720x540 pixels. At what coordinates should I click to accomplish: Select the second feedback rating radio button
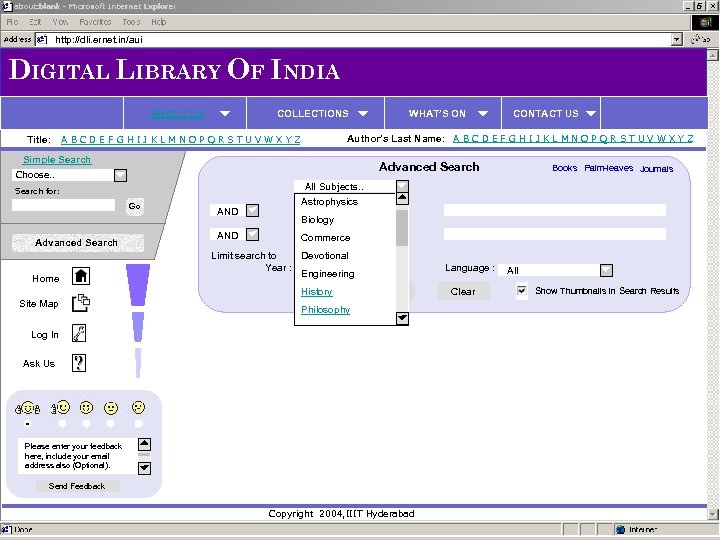(x=62, y=424)
